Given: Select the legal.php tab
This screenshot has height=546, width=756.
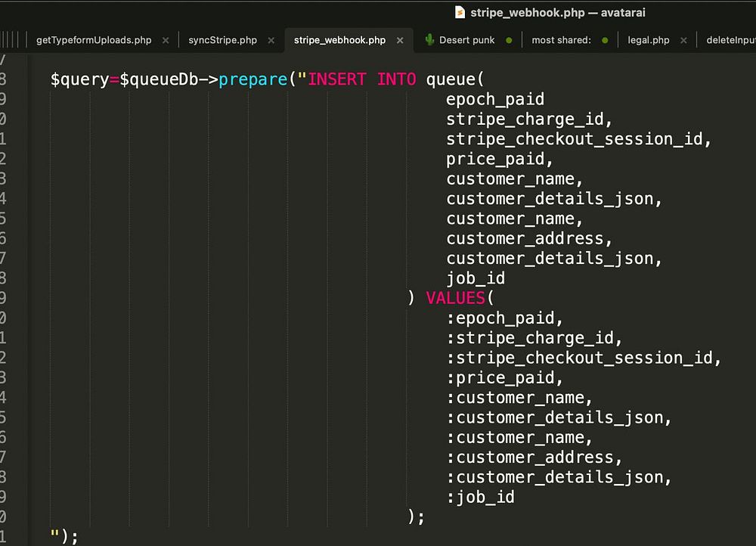Looking at the screenshot, I should [648, 40].
